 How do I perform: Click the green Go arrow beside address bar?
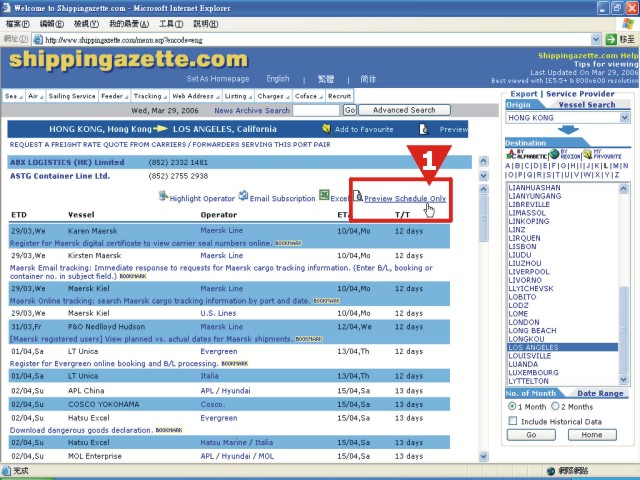[611, 39]
